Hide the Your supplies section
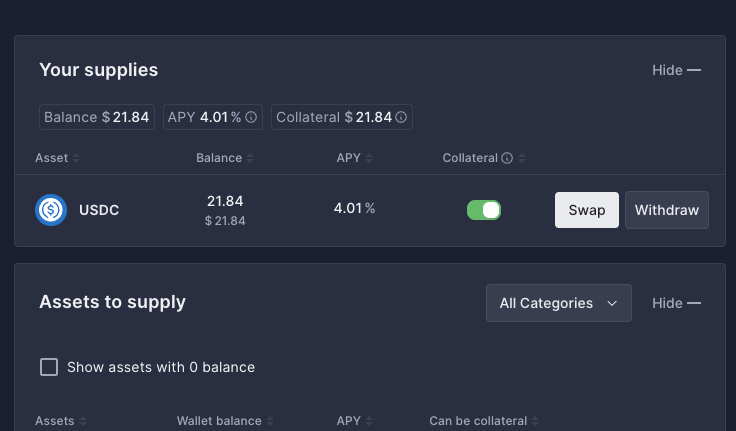Screen dimensions: 736x431 676,70
